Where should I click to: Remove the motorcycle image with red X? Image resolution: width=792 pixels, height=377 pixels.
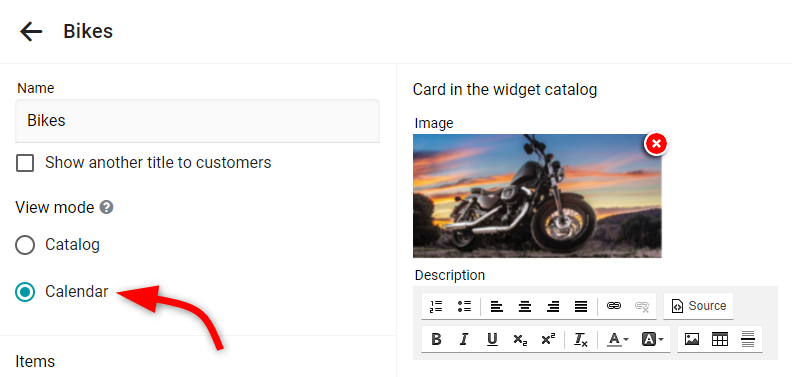click(656, 144)
